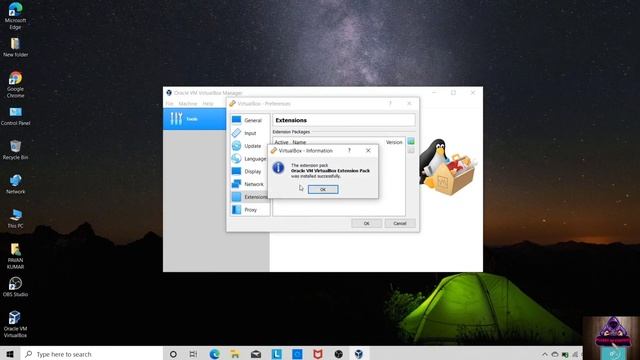Open OBS Studio desktop shortcut

click(x=15, y=287)
